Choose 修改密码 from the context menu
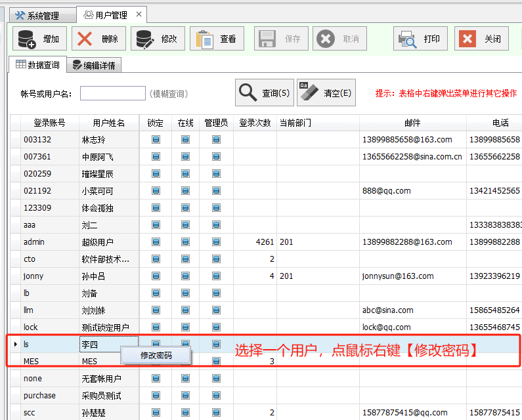 click(156, 356)
